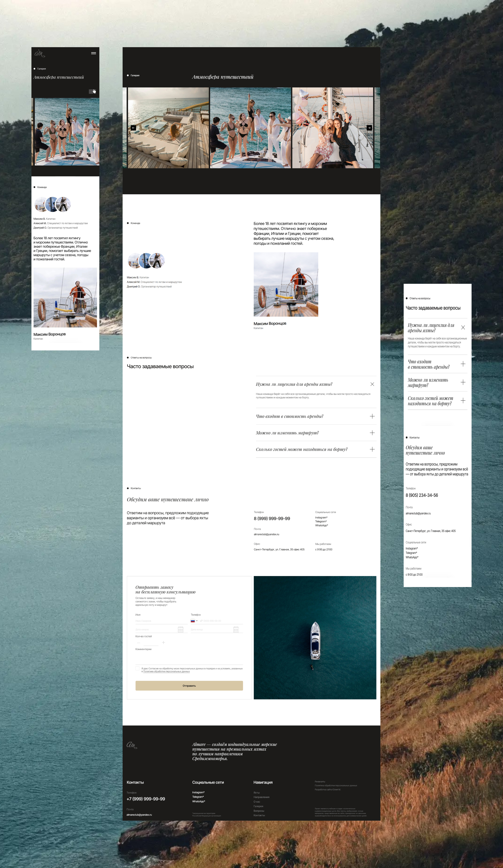Click phone 8 (999) 999-99-99 in desktop contacts
The height and width of the screenshot is (868, 503).
[272, 518]
